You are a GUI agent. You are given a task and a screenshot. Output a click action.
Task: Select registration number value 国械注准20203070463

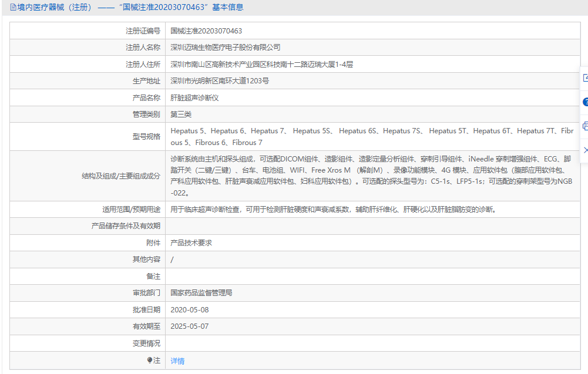[206, 31]
